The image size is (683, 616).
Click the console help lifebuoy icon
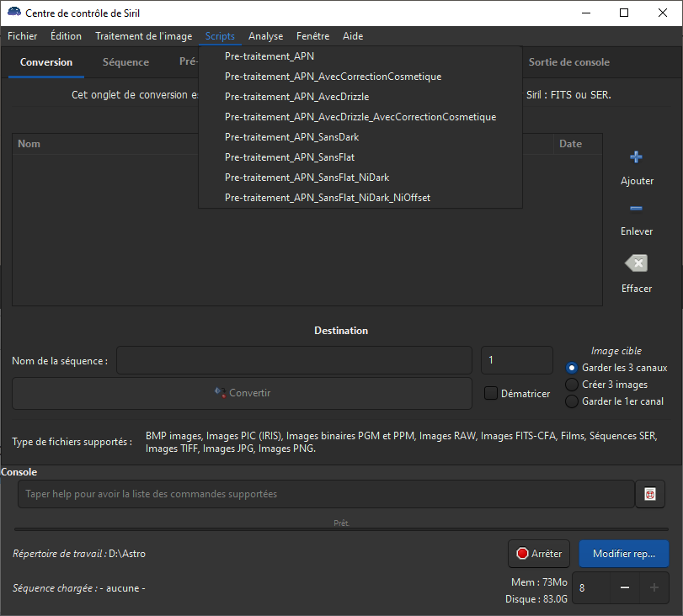click(650, 494)
